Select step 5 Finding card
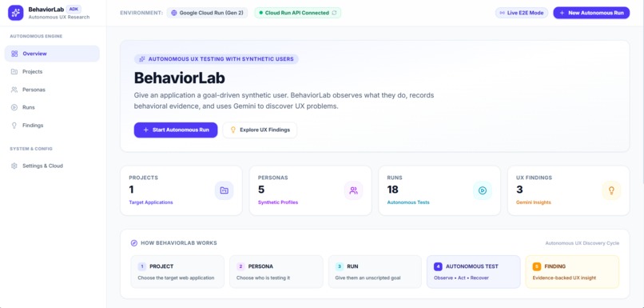The width and height of the screenshot is (644, 308). coord(572,272)
